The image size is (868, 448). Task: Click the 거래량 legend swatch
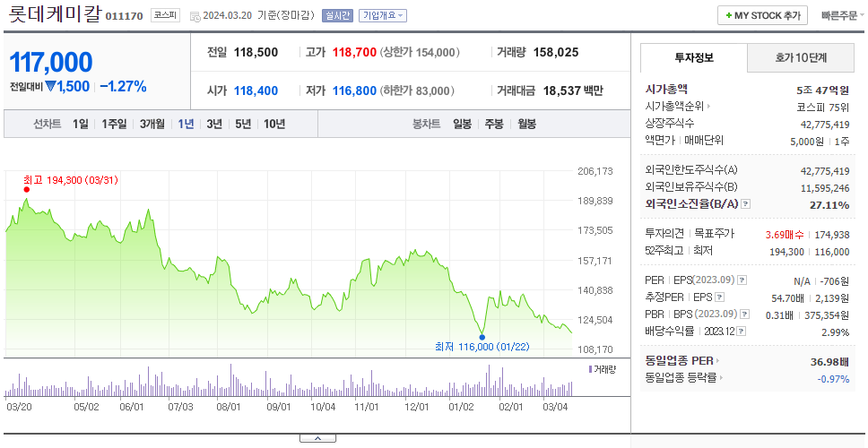[x=591, y=369]
